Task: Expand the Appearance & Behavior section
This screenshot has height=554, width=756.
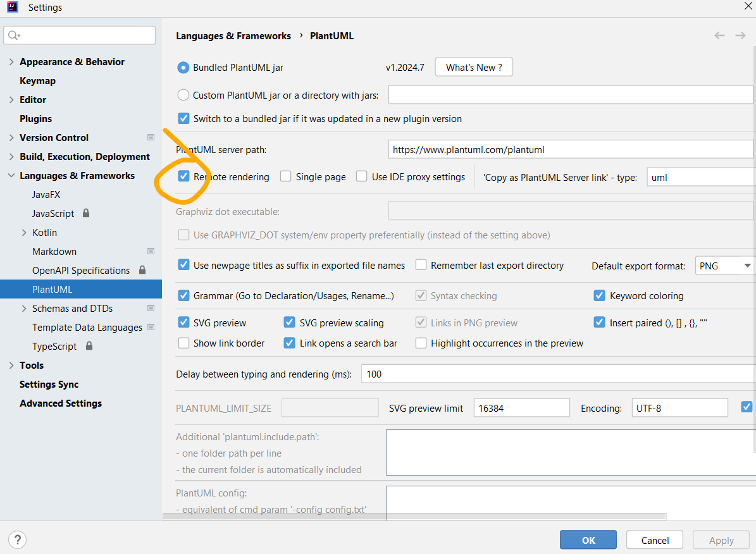Action: point(11,62)
